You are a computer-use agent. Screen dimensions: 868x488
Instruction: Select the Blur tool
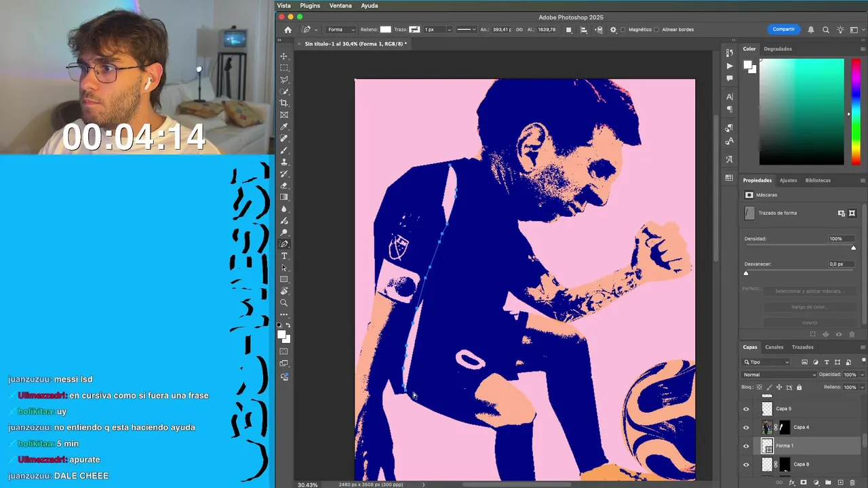coord(284,209)
